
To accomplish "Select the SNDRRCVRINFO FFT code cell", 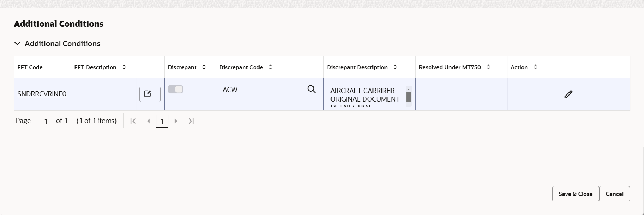I will pos(42,94).
